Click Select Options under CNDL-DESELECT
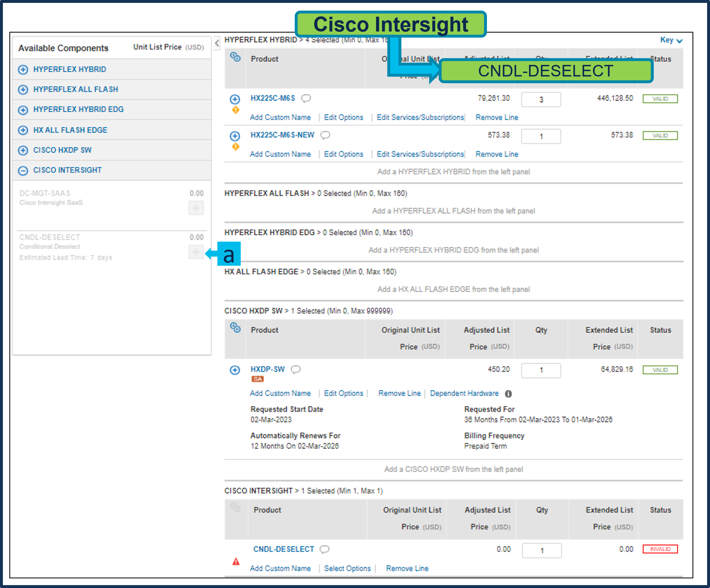 pyautogui.click(x=347, y=568)
